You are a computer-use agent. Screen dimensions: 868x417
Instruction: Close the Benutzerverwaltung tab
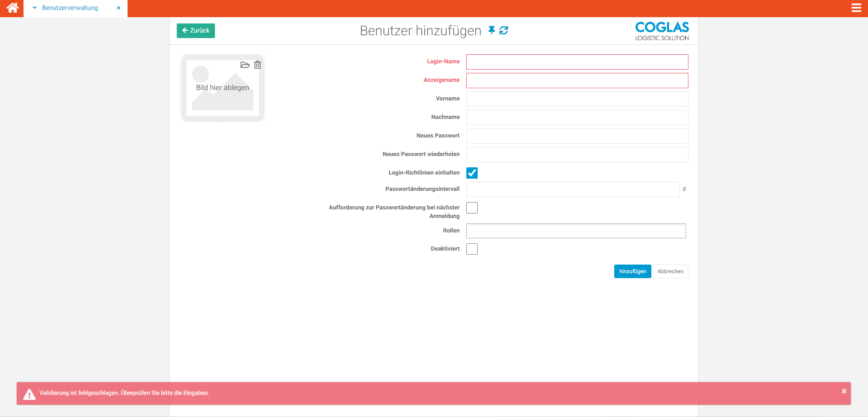click(x=119, y=8)
